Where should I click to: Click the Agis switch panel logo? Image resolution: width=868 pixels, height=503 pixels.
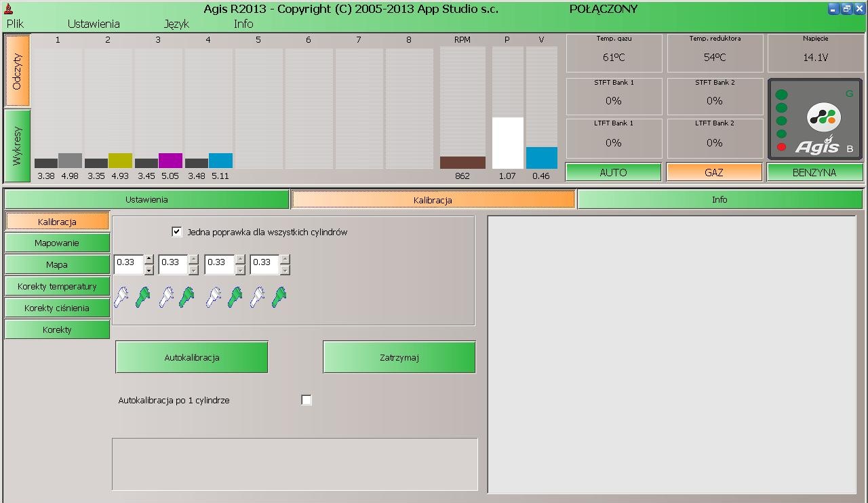pyautogui.click(x=825, y=118)
